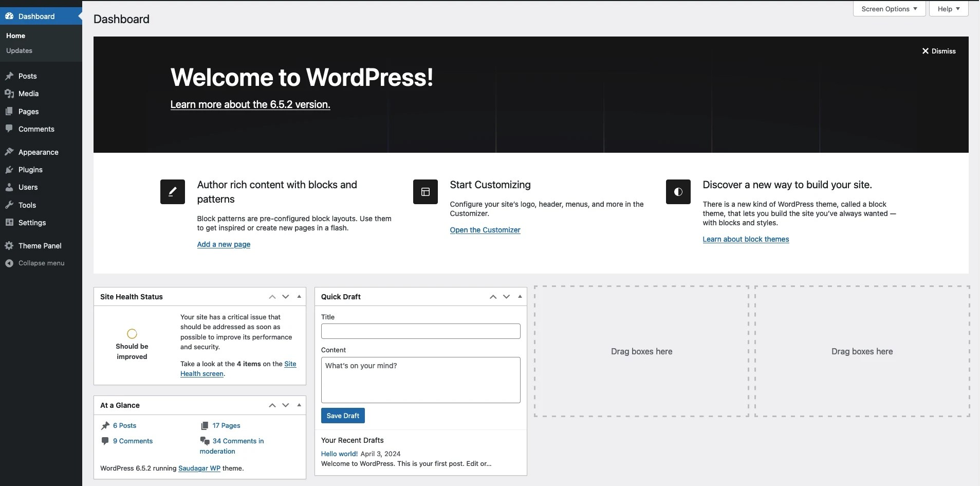Click the Theme Panel gear icon

point(9,245)
